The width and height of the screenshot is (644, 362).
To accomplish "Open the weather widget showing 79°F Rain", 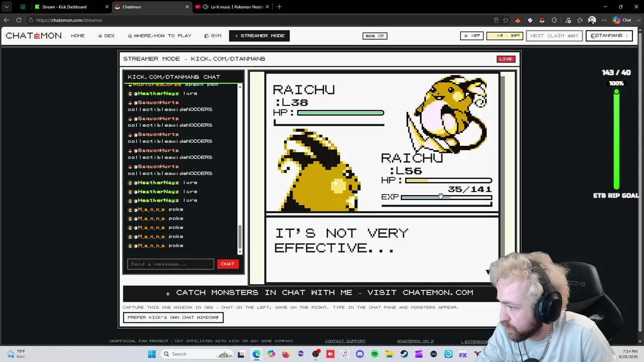I will pos(15,354).
